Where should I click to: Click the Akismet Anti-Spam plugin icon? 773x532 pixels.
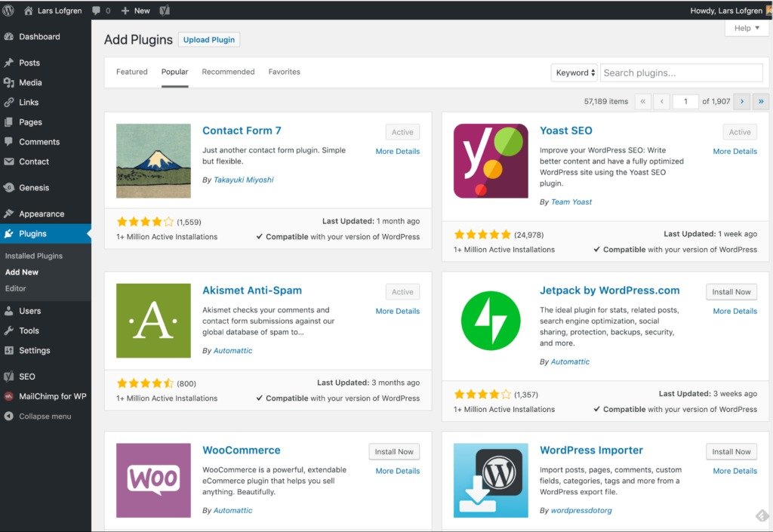click(153, 321)
